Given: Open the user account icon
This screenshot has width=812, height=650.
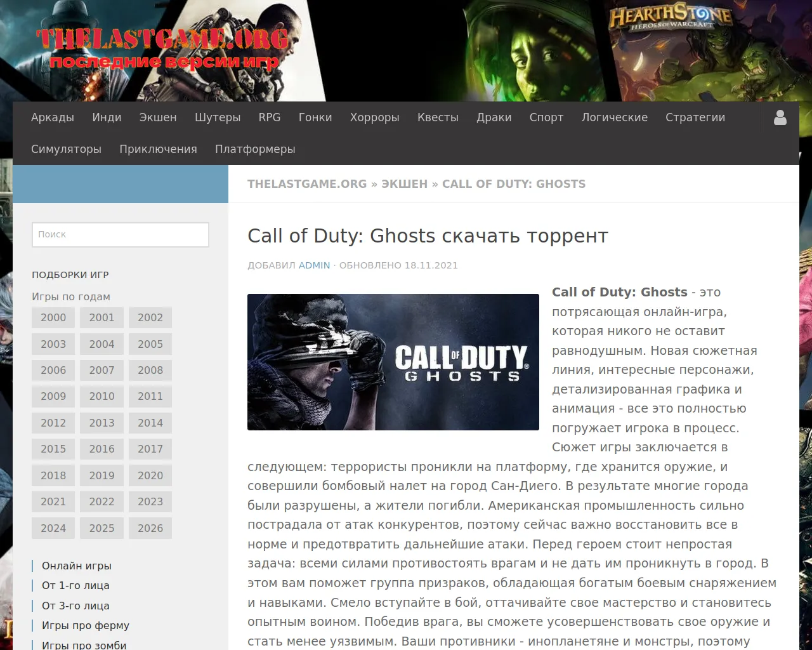Looking at the screenshot, I should tap(780, 117).
